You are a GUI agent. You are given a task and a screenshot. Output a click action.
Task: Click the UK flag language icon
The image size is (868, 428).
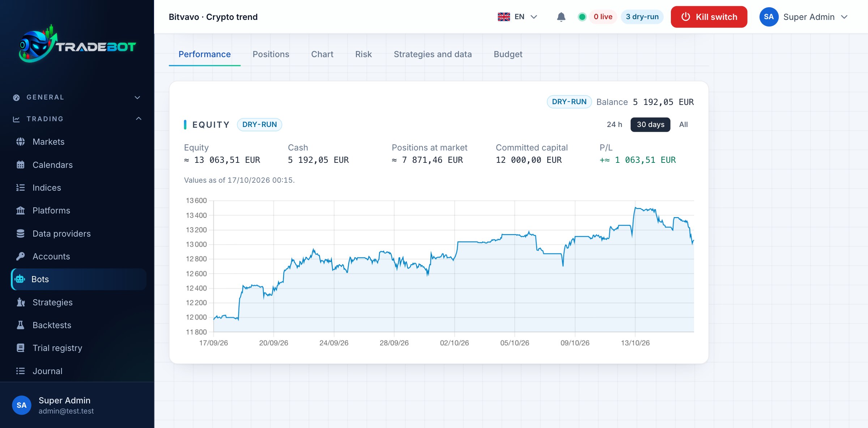point(504,17)
